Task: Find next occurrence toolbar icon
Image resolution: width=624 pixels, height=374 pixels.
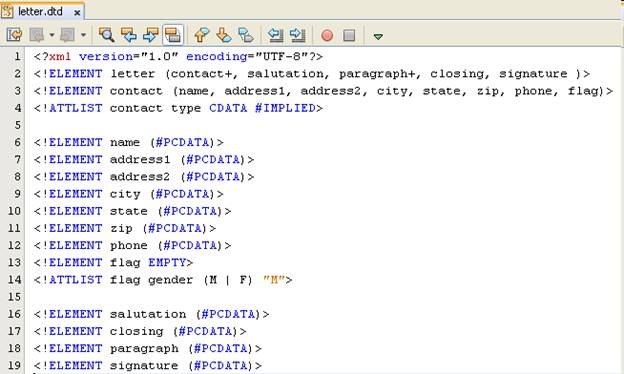Action: pyautogui.click(x=150, y=35)
